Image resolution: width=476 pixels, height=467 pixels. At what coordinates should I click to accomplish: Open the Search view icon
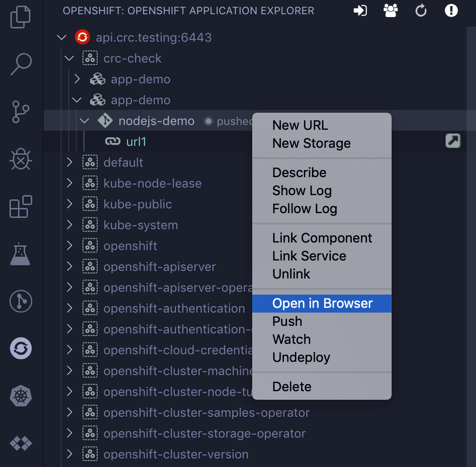[x=21, y=64]
